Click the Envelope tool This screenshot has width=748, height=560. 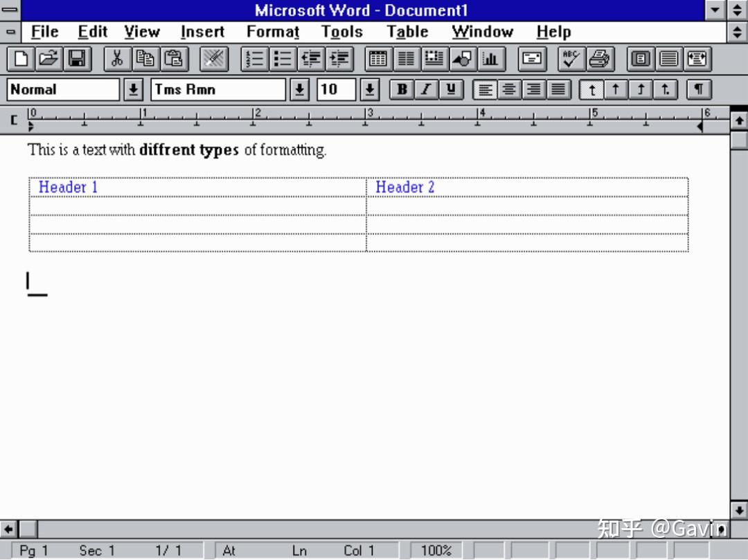tap(532, 59)
